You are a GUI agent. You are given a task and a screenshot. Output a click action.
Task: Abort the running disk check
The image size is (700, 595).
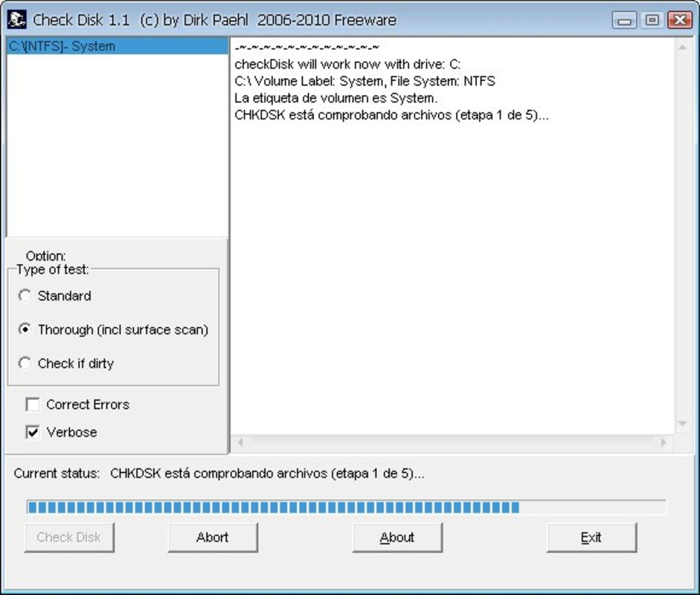(x=213, y=538)
